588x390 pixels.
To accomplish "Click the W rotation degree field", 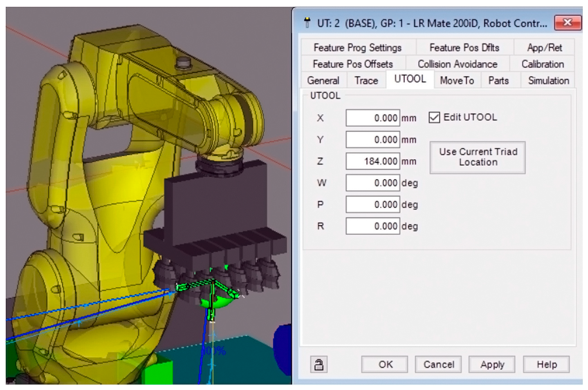I will click(372, 183).
